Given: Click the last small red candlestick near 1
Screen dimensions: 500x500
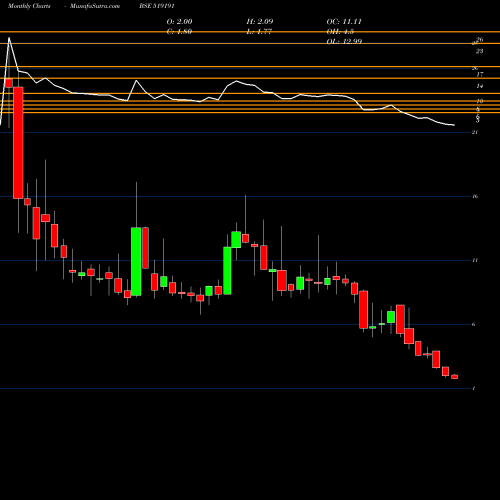Looking at the screenshot, I should [455, 377].
